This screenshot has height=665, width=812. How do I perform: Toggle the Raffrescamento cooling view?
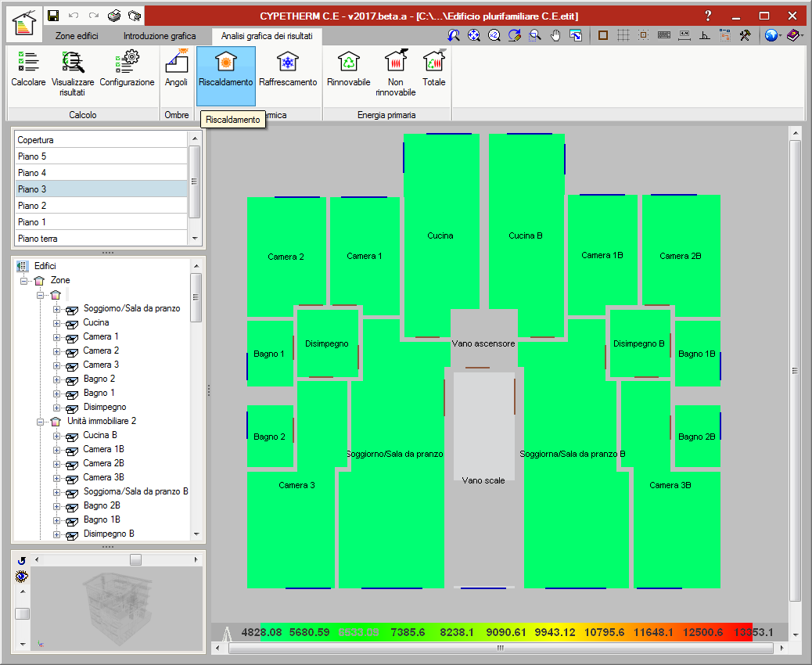288,75
